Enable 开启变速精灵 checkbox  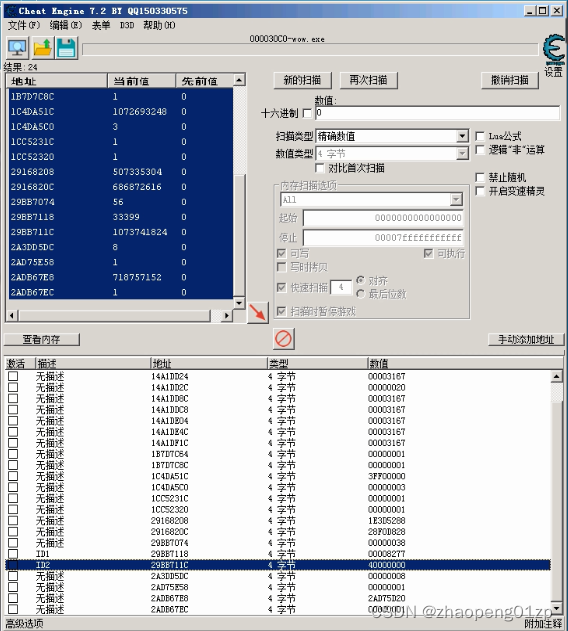pyautogui.click(x=480, y=191)
